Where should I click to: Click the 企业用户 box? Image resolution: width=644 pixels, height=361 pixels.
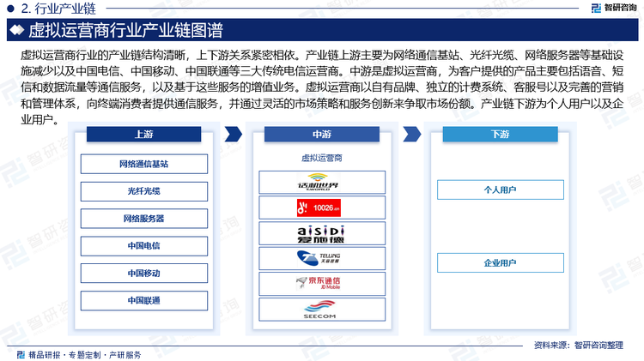pyautogui.click(x=501, y=263)
